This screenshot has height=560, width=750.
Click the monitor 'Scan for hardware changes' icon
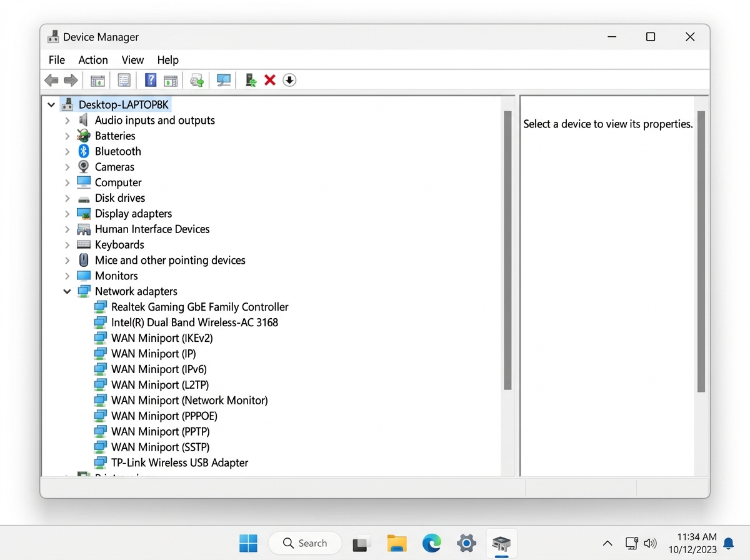coord(223,80)
